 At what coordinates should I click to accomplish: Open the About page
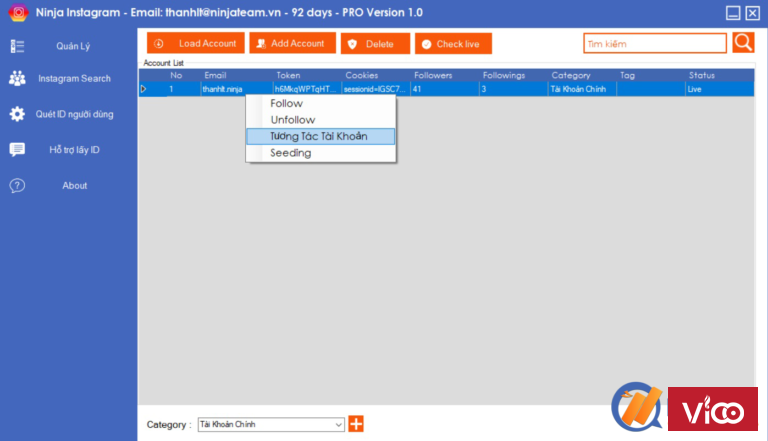click(74, 186)
